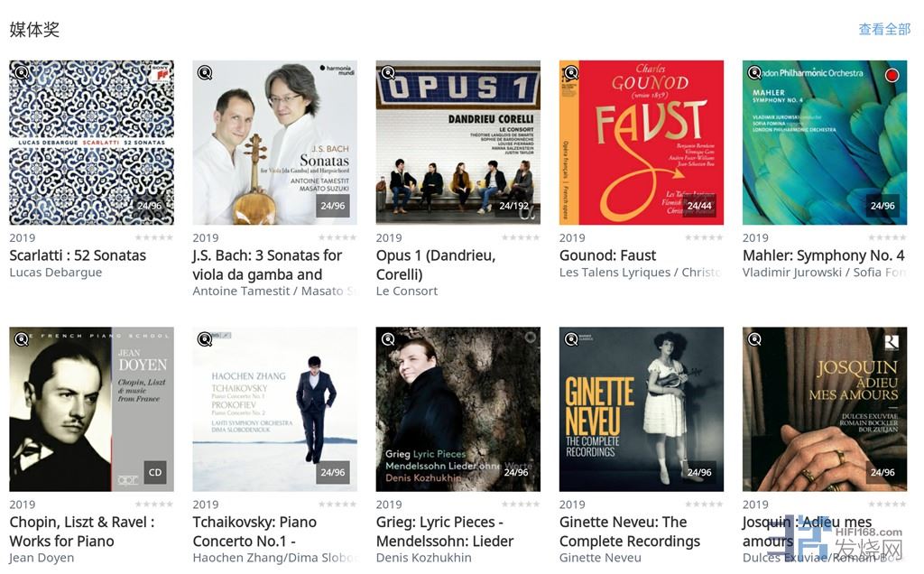Open 查看全部 link for media awards
This screenshot has width=924, height=574.
click(884, 30)
